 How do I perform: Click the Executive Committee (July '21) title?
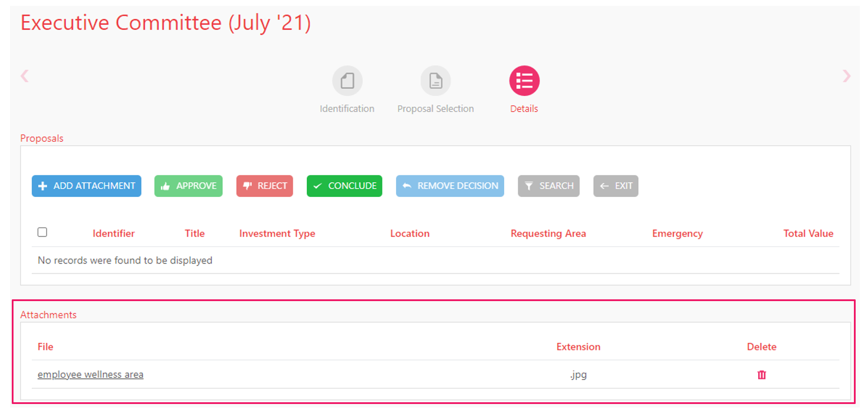(x=166, y=23)
